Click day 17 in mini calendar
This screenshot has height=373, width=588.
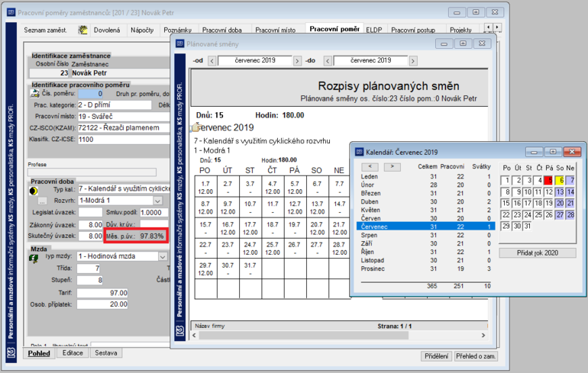tap(527, 204)
